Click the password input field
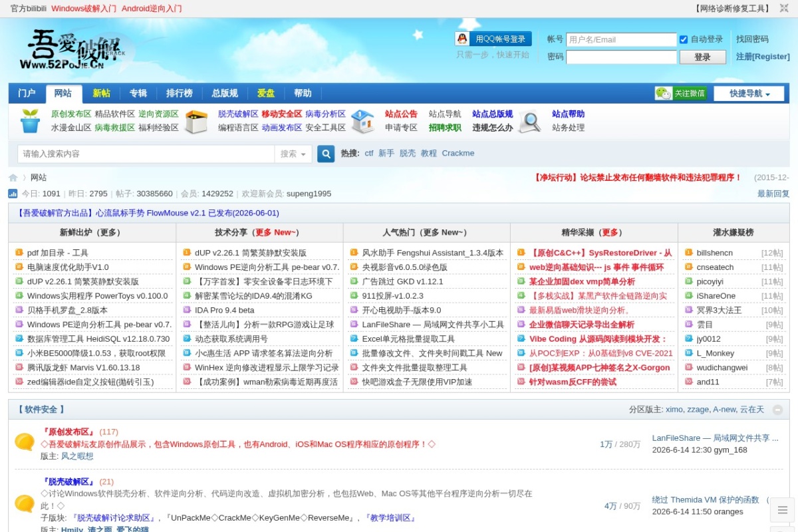The width and height of the screenshot is (798, 532). [621, 57]
